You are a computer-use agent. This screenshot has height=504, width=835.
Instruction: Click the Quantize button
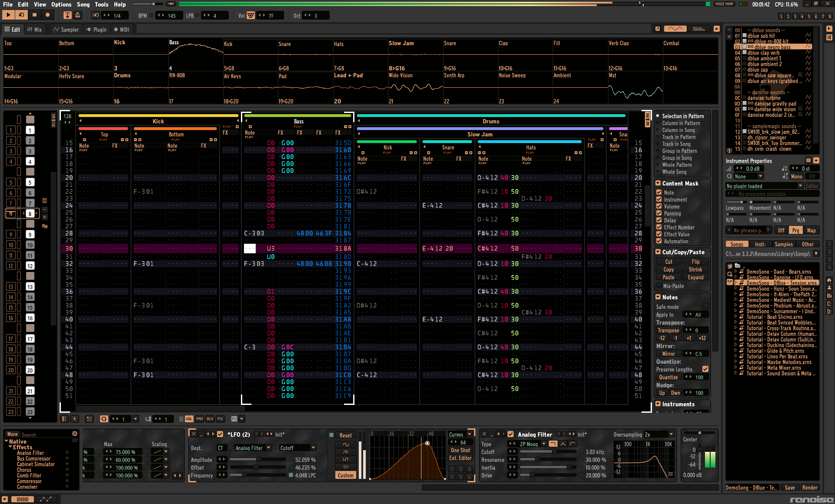[x=668, y=377]
